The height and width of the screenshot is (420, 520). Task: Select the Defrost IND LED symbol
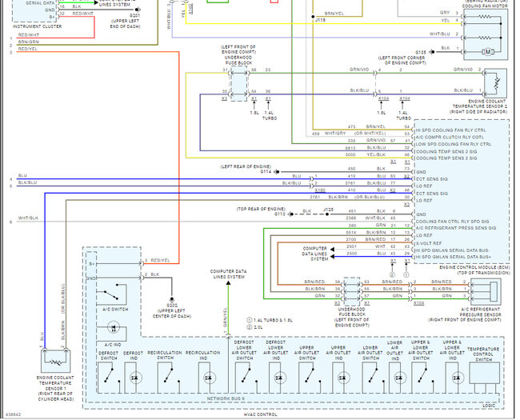136,378
